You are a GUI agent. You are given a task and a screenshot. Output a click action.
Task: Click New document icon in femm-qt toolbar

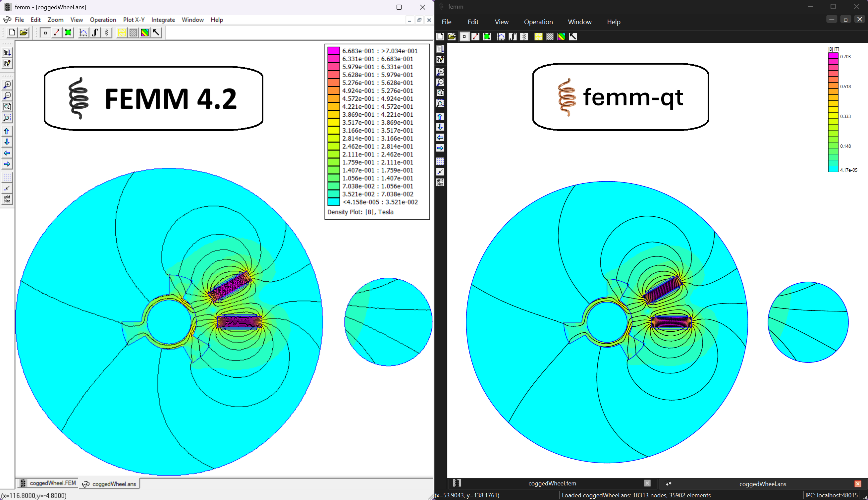(440, 36)
